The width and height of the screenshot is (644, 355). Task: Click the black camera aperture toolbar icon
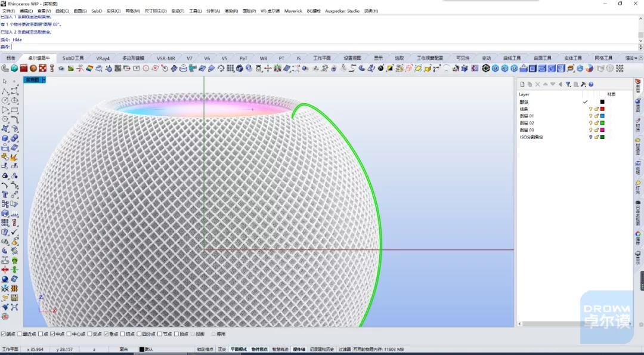point(486,68)
